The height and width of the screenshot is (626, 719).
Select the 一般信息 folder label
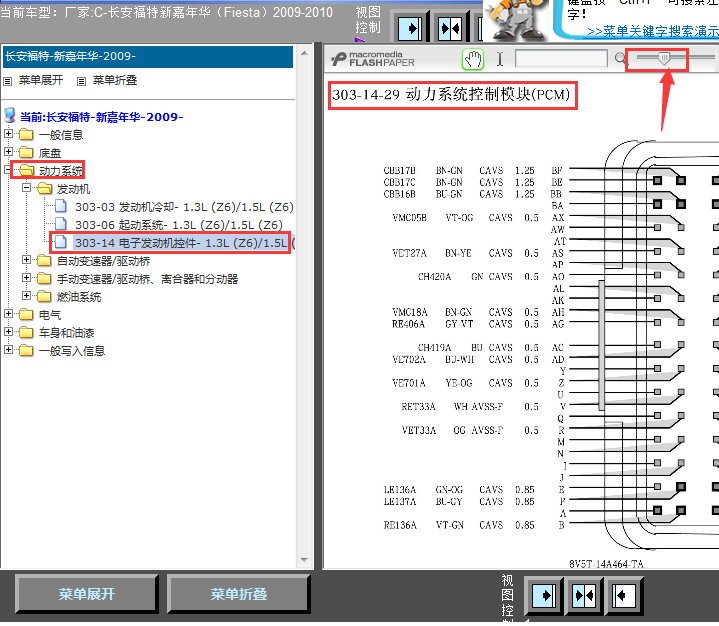61,135
